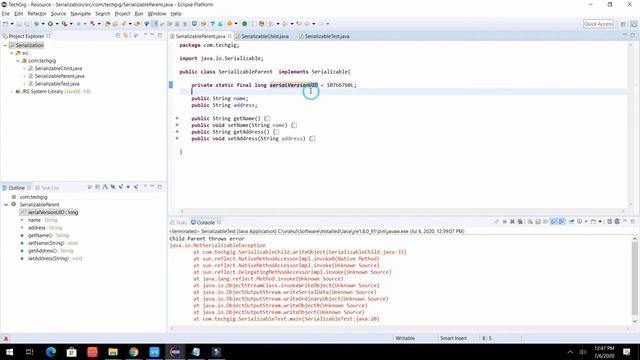The width and height of the screenshot is (640, 360).
Task: Open Google Chrome from taskbar
Action: (133, 351)
